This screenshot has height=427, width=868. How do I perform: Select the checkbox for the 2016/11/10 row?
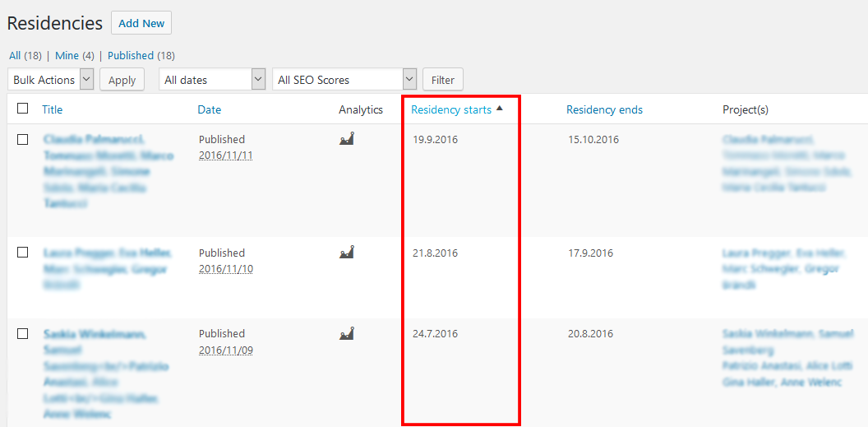click(x=23, y=253)
